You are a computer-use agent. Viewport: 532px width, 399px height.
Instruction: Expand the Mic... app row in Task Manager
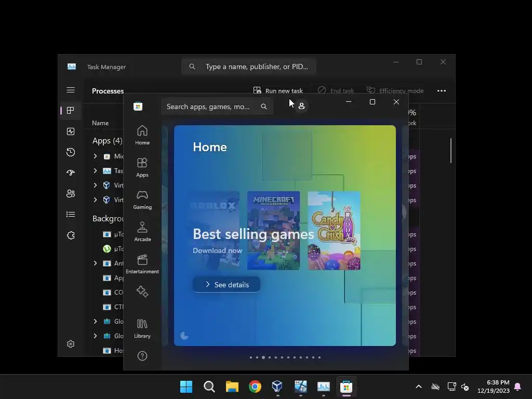[96, 156]
